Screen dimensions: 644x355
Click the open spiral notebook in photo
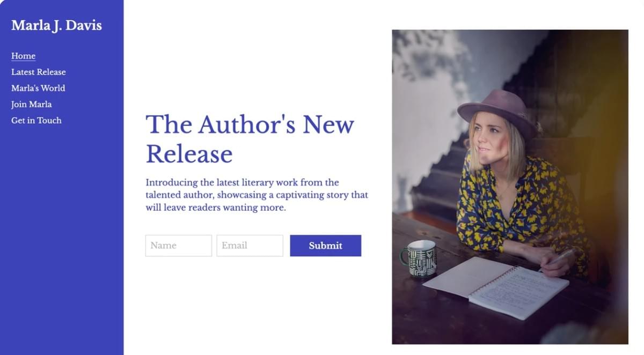496,287
